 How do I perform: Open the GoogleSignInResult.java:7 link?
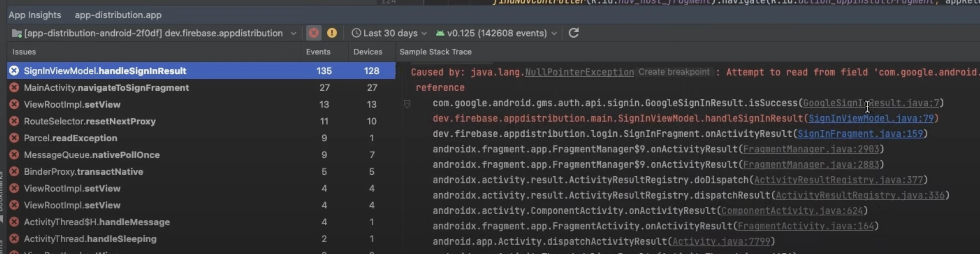(871, 103)
